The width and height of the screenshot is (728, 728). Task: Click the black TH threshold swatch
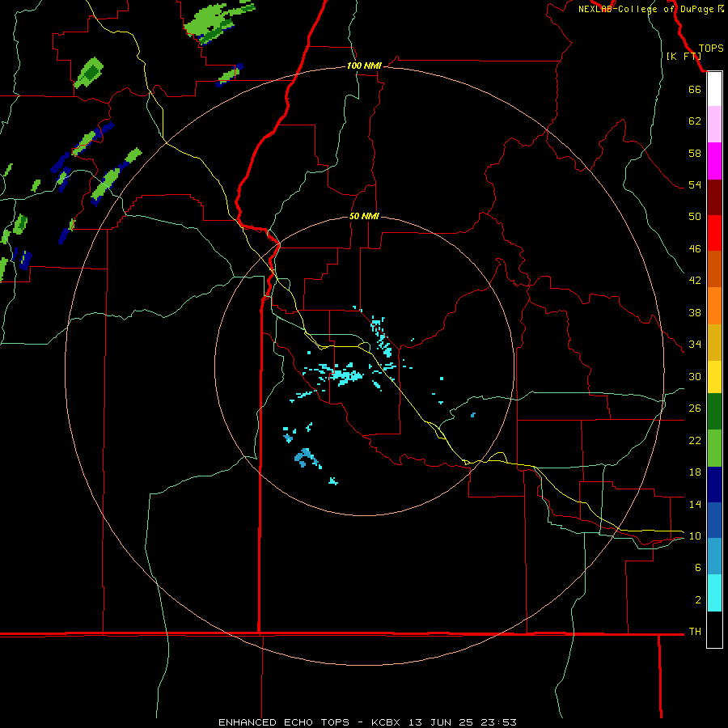(x=714, y=629)
